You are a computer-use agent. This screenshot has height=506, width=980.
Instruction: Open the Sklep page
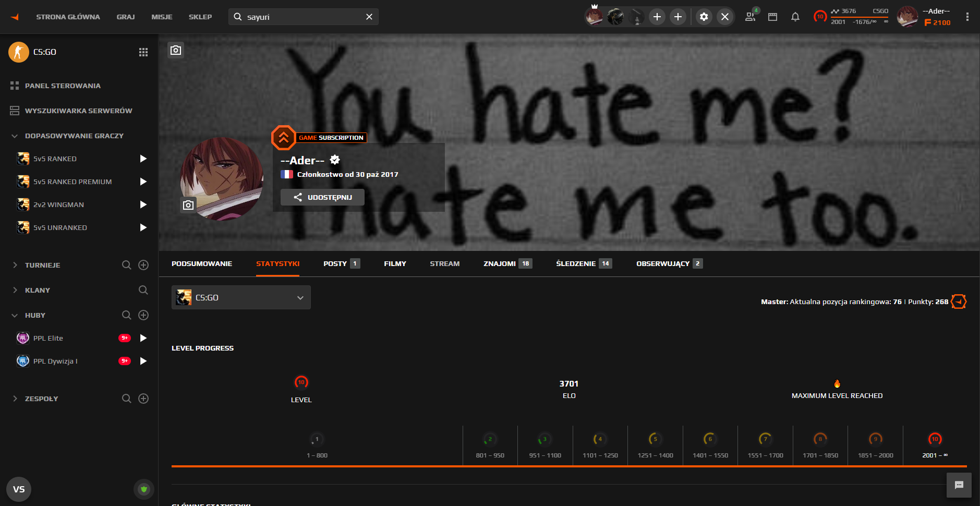(200, 17)
